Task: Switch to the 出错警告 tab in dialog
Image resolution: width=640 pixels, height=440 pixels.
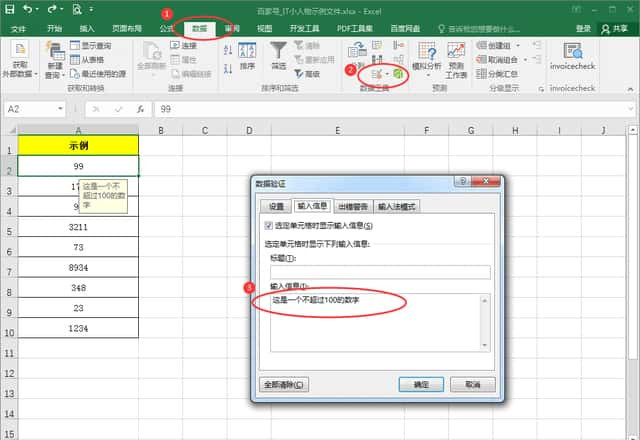Action: coord(353,207)
